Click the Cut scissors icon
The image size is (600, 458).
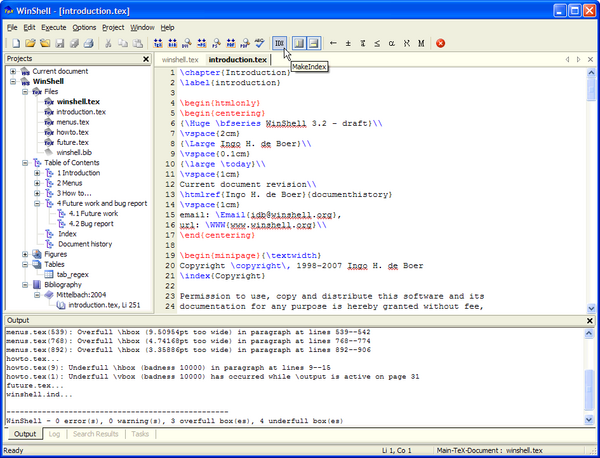click(108, 43)
